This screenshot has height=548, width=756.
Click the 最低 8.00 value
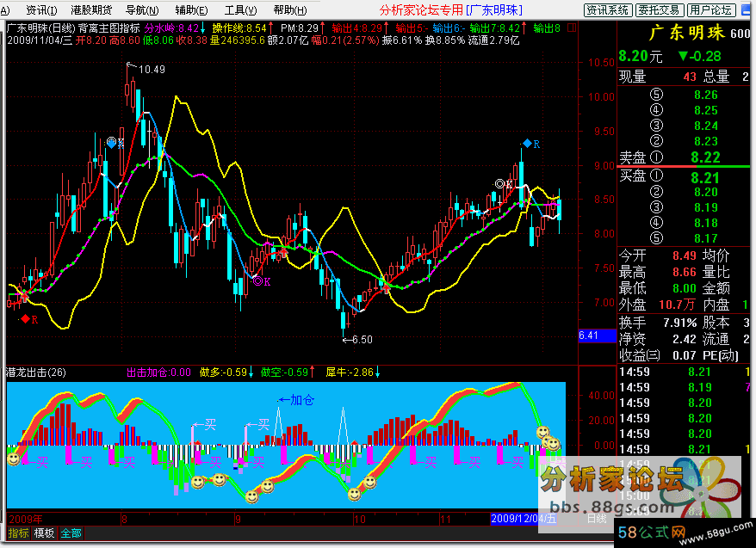685,288
